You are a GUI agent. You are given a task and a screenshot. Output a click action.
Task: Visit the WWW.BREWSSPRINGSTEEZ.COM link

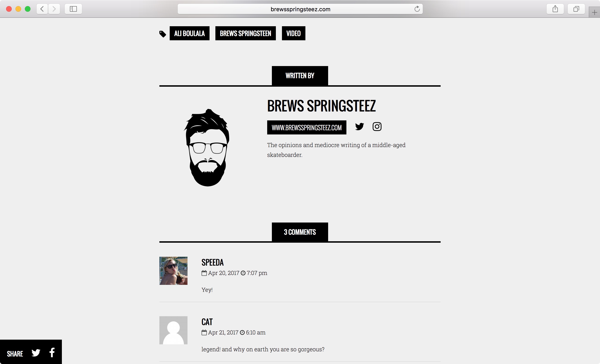(307, 127)
